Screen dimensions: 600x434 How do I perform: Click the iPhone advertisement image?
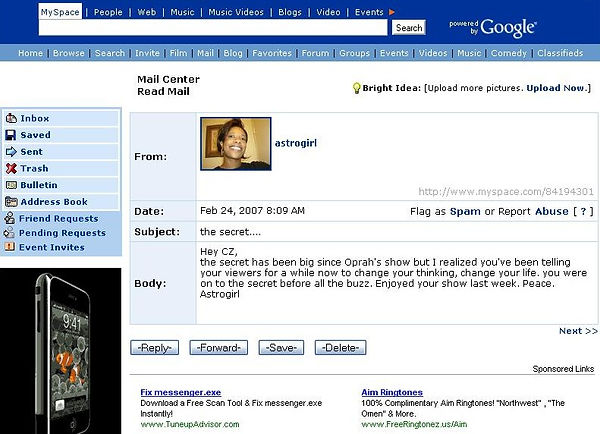point(60,351)
